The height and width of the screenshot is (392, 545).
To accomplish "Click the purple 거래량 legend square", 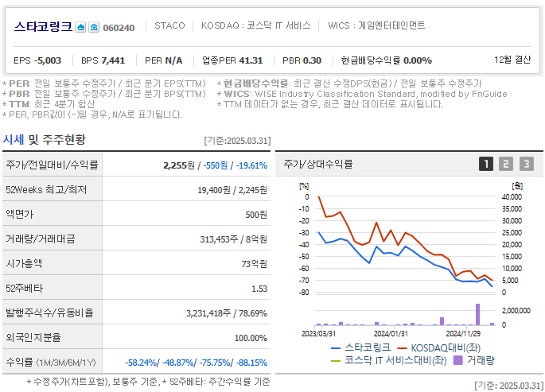I will pyautogui.click(x=458, y=360).
